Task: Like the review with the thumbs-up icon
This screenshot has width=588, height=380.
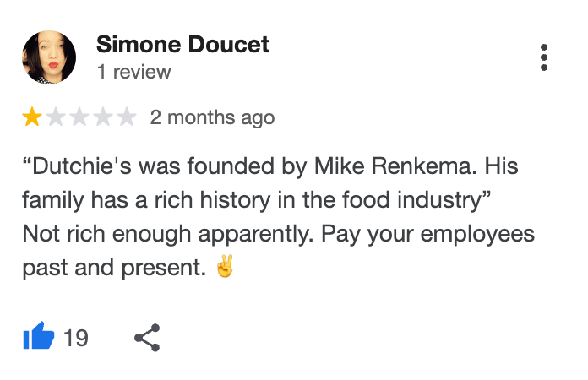Action: tap(38, 338)
